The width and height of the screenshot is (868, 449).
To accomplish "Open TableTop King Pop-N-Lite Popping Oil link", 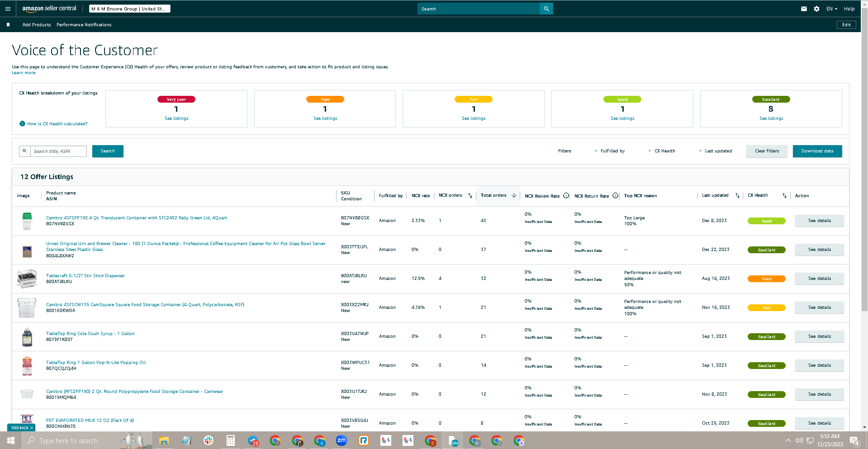I will (96, 363).
